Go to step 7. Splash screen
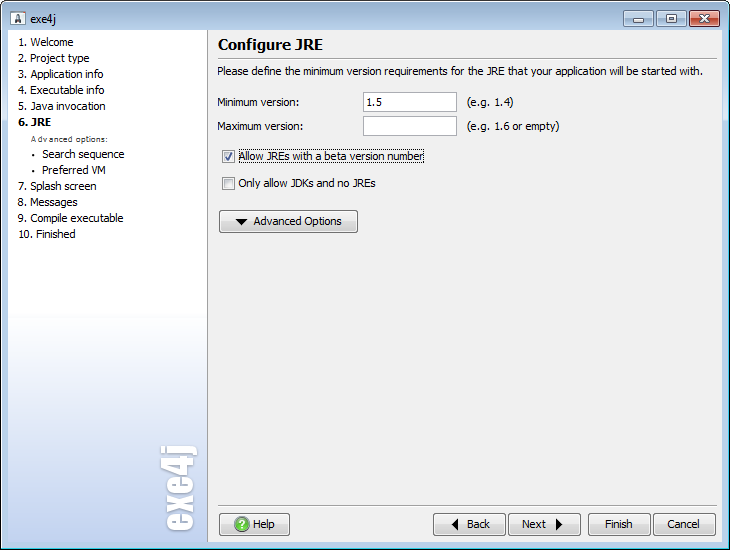The image size is (730, 550). (57, 186)
